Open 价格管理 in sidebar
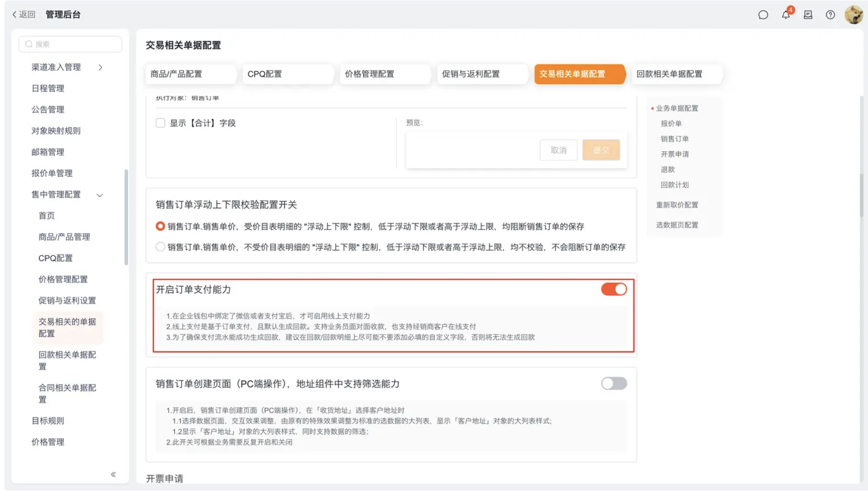 (x=48, y=442)
